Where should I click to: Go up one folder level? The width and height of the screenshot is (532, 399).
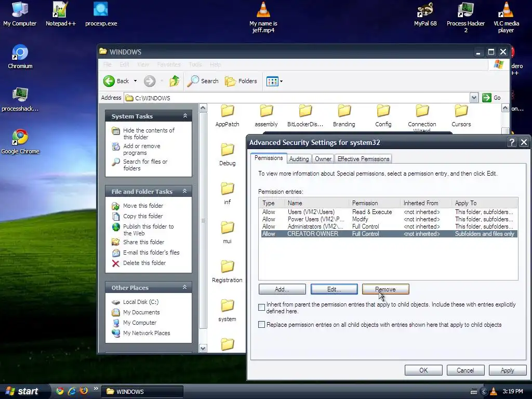click(x=175, y=81)
